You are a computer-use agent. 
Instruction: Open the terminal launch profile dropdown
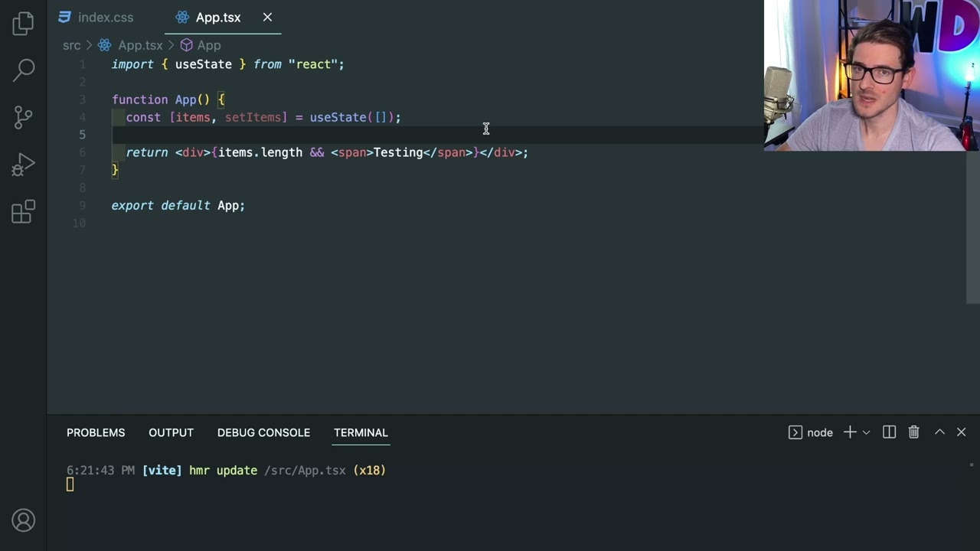pos(866,432)
